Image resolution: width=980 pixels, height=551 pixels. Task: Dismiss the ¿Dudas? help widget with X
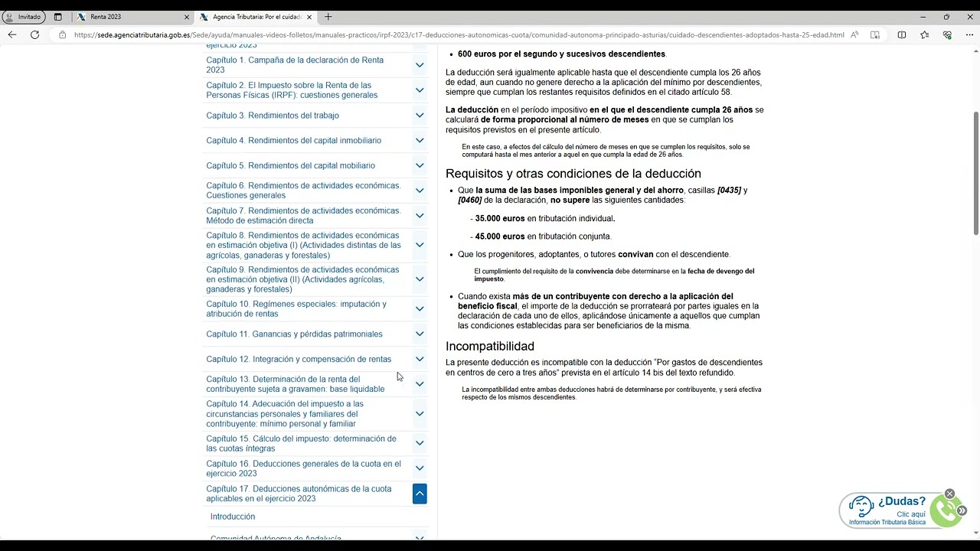point(949,494)
